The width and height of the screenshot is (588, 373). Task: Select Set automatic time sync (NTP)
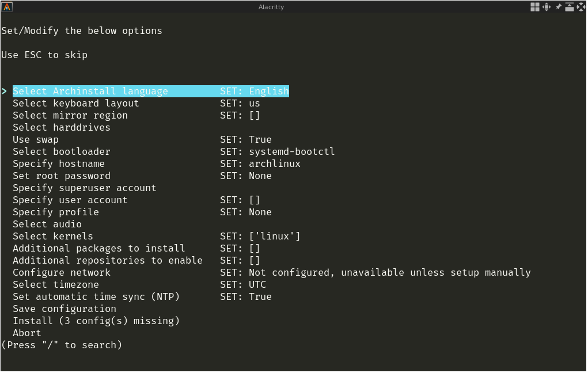click(x=96, y=297)
